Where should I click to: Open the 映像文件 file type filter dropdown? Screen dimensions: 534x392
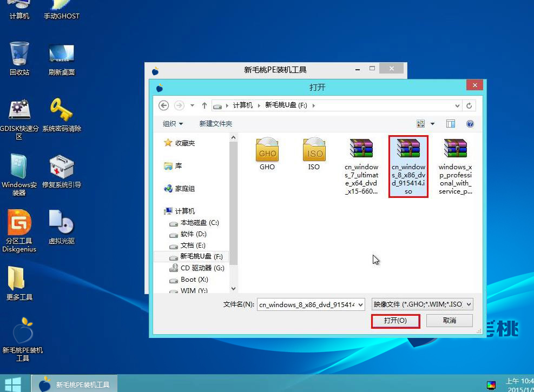[469, 304]
